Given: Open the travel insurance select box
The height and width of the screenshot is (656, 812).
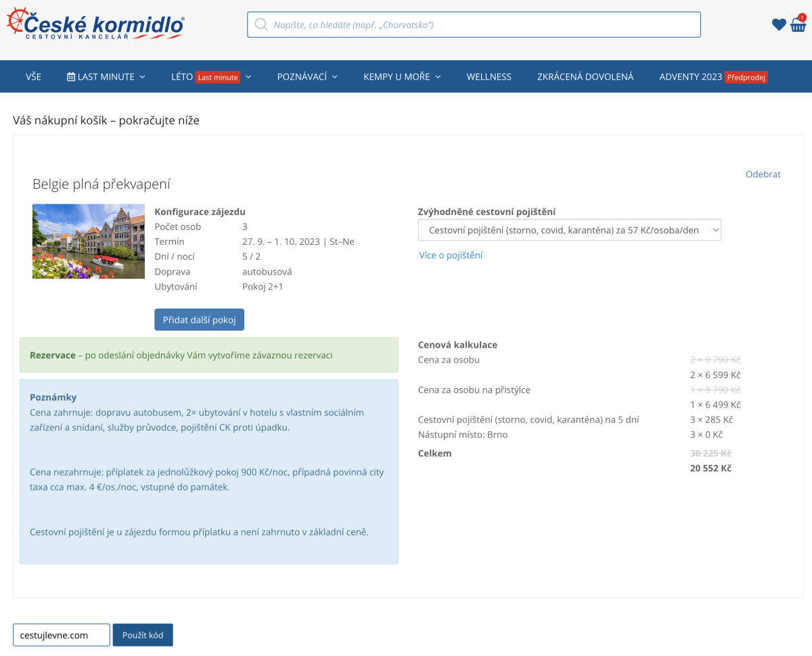Looking at the screenshot, I should (569, 230).
